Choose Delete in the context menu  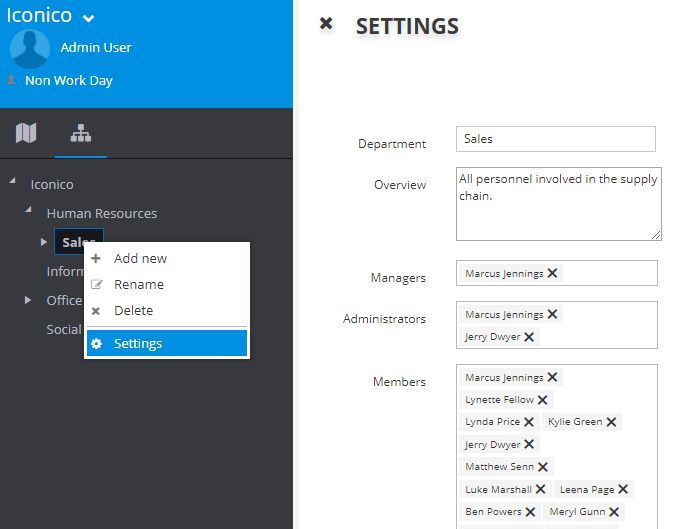click(133, 310)
